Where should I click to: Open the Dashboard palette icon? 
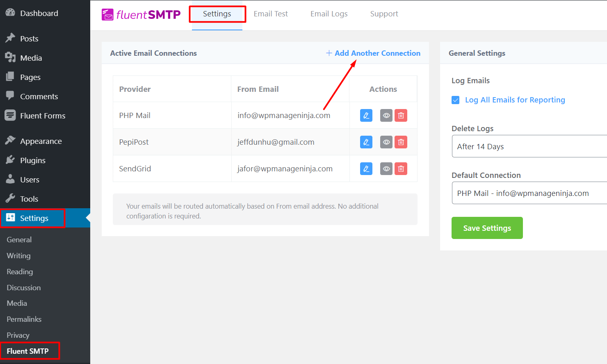tap(10, 13)
